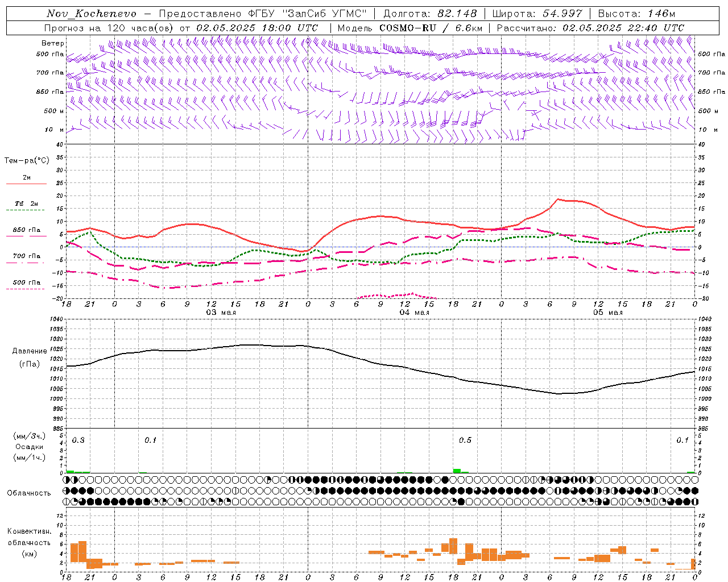This screenshot has height=582, width=728.
Task: Click the "0.5" precipitation amount value
Action: point(465,440)
